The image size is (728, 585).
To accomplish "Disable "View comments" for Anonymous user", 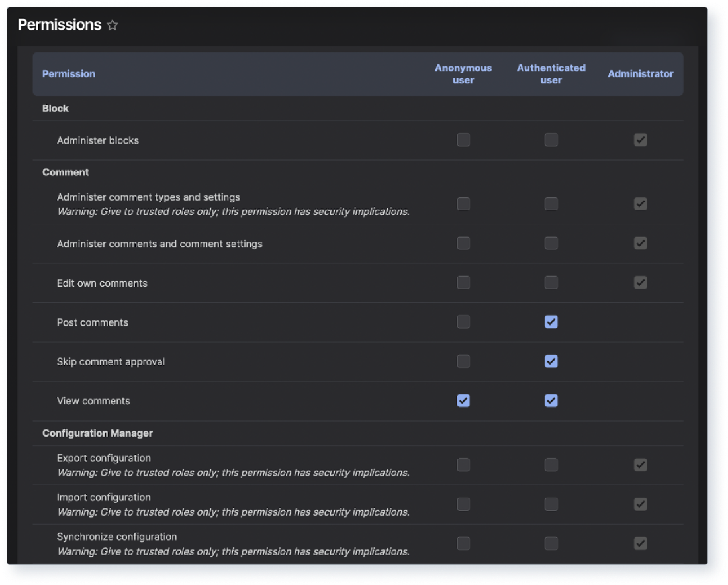I will click(x=463, y=400).
